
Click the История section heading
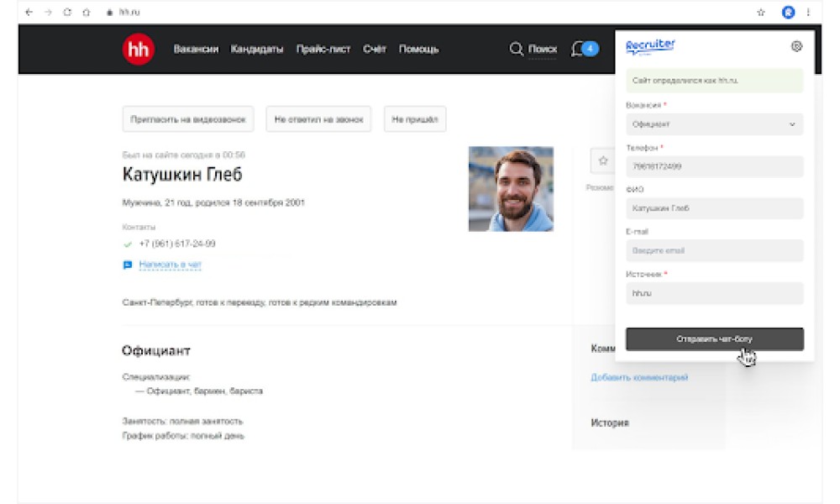tap(610, 423)
